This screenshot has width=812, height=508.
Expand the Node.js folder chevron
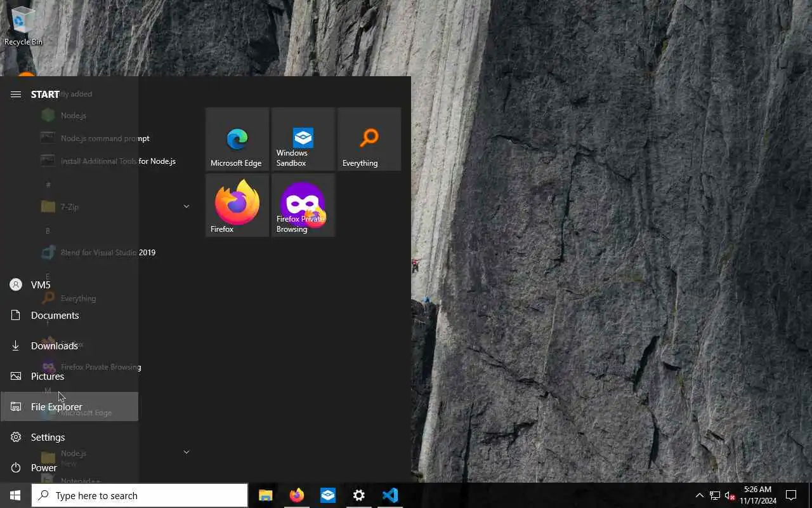(187, 452)
